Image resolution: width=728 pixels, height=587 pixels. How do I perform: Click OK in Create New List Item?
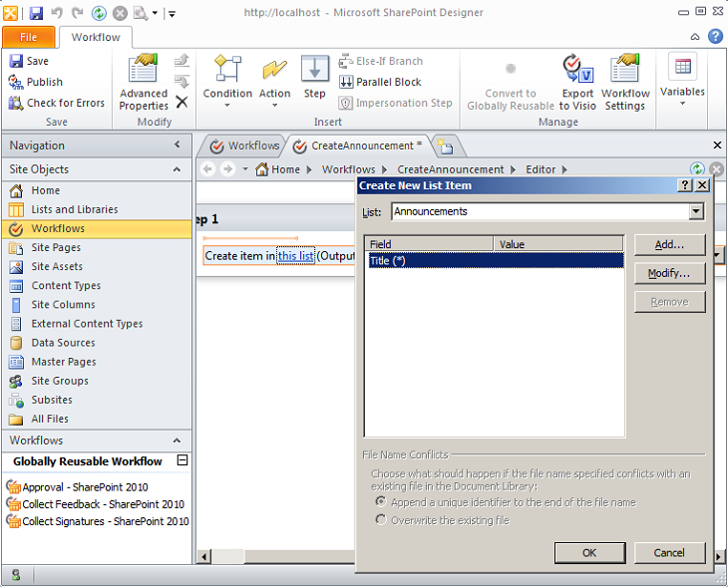[x=589, y=553]
